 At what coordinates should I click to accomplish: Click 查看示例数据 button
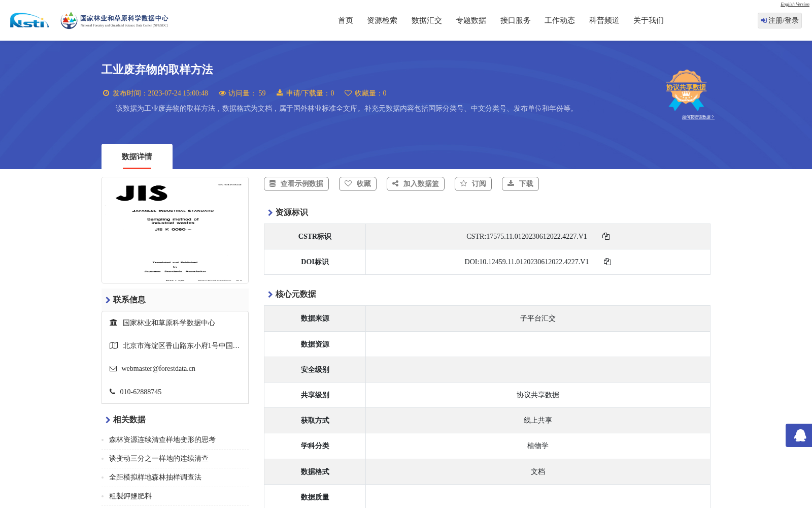296,184
